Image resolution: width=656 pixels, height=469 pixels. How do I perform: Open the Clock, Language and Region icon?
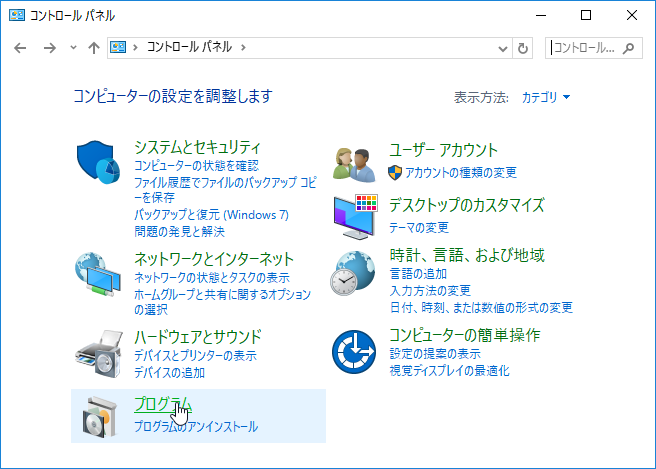[x=353, y=273]
